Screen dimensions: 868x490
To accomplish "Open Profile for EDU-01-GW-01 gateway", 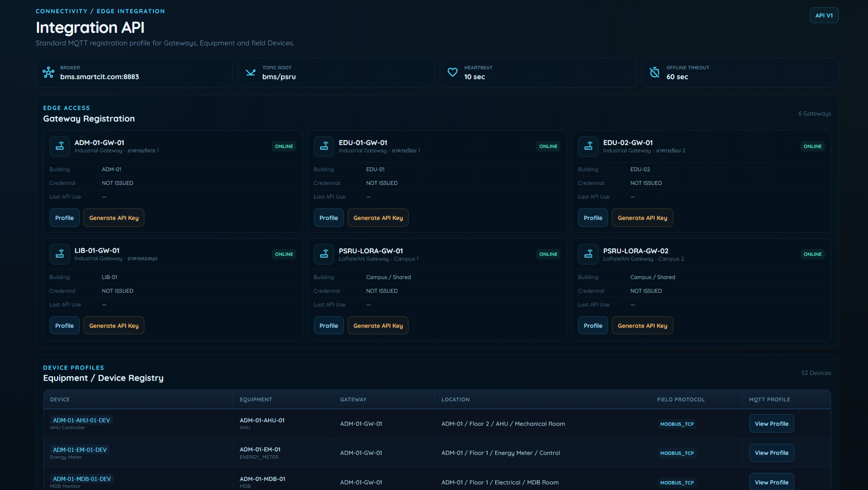I will point(329,218).
